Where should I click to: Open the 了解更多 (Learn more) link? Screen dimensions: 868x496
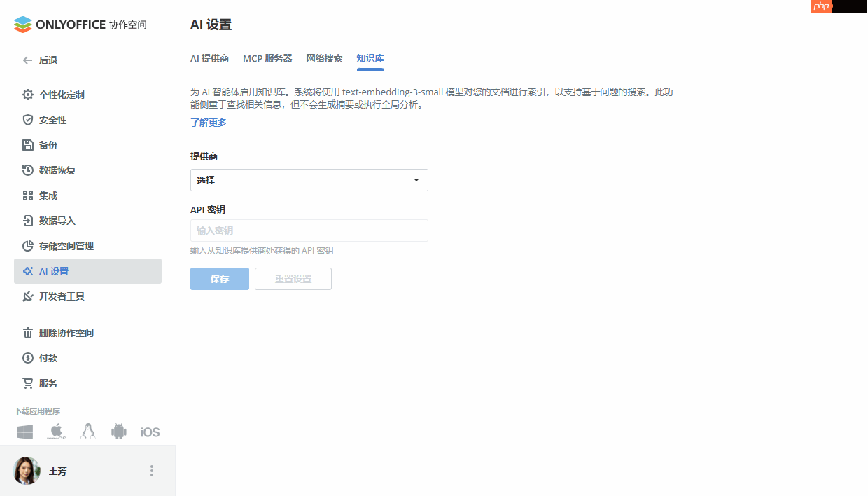(207, 123)
